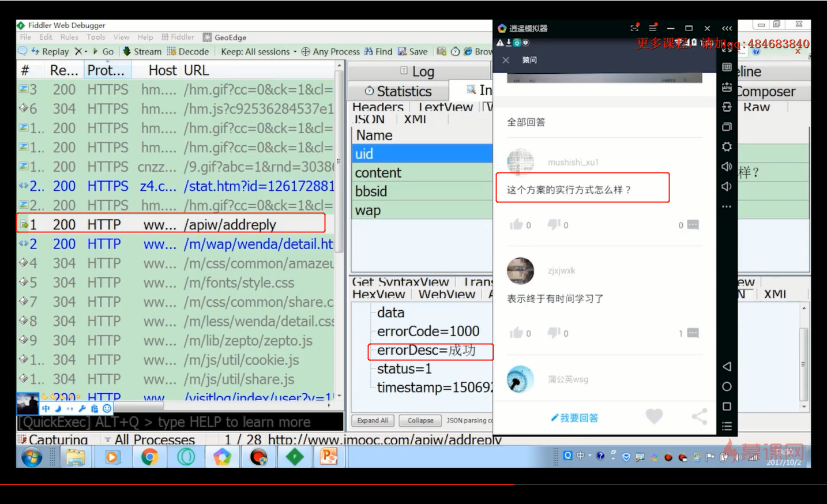Open comments on the mushishi_xu1 answer
This screenshot has width=827, height=504.
click(693, 225)
